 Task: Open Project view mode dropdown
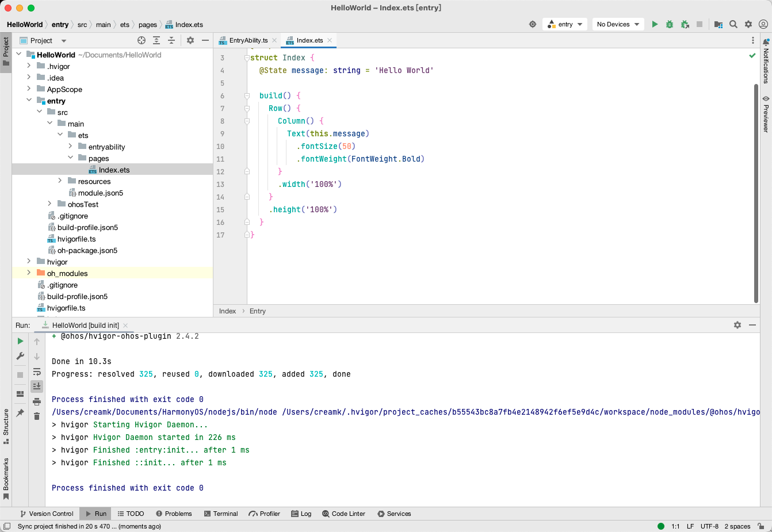[44, 40]
